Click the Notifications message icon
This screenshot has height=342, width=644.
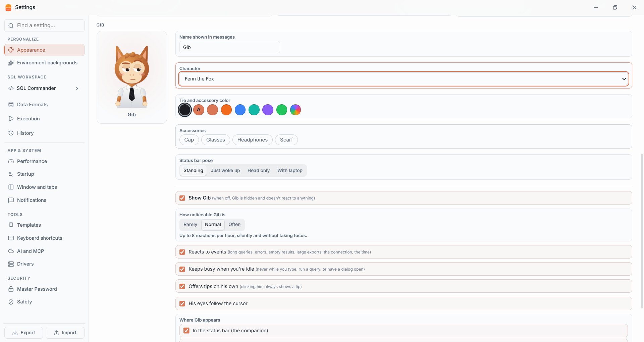11,200
